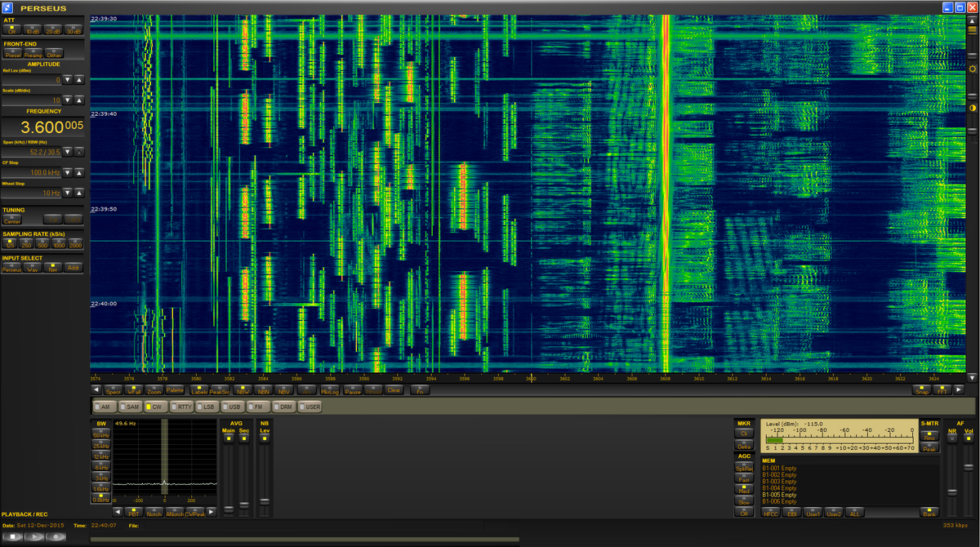Switch display to WFall mode

click(x=135, y=390)
